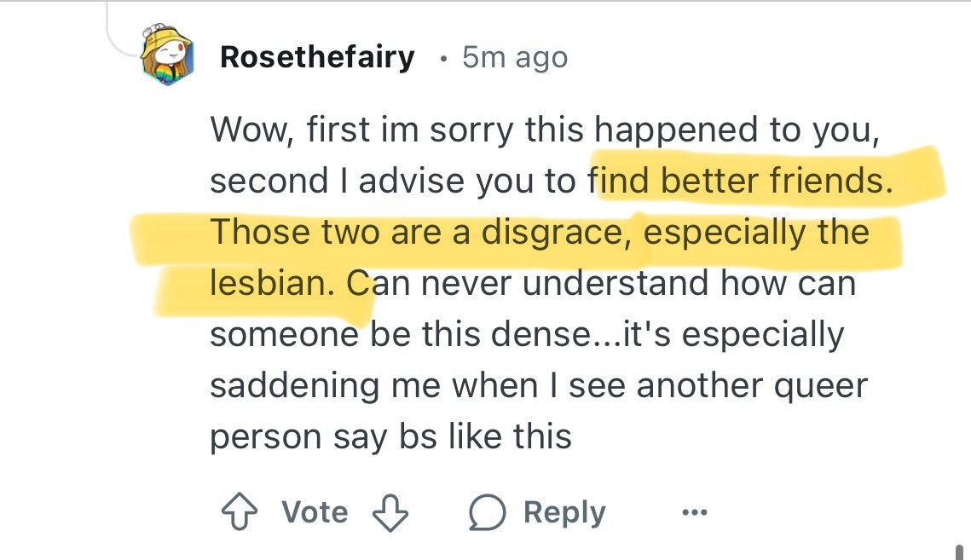Viewport: 971px width, 560px height.
Task: Click the reply speech bubble icon
Action: coord(487,512)
